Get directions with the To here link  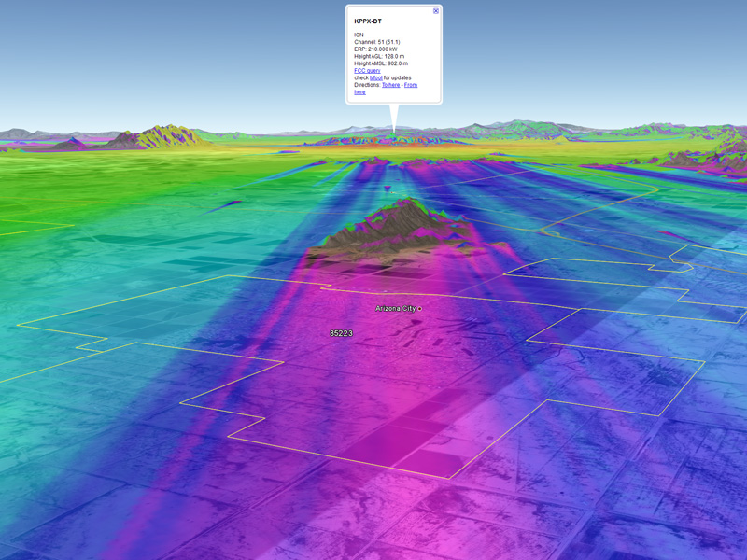point(390,85)
